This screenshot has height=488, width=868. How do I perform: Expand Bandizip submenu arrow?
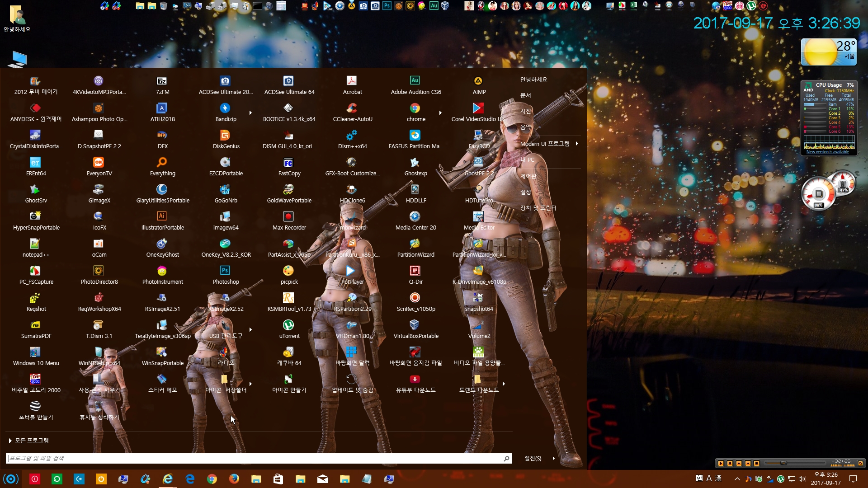250,113
